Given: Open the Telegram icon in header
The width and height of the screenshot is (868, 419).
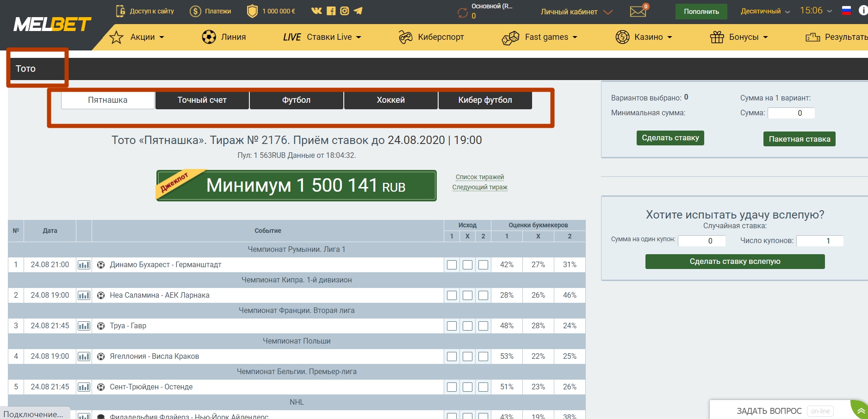Looking at the screenshot, I should [x=358, y=11].
